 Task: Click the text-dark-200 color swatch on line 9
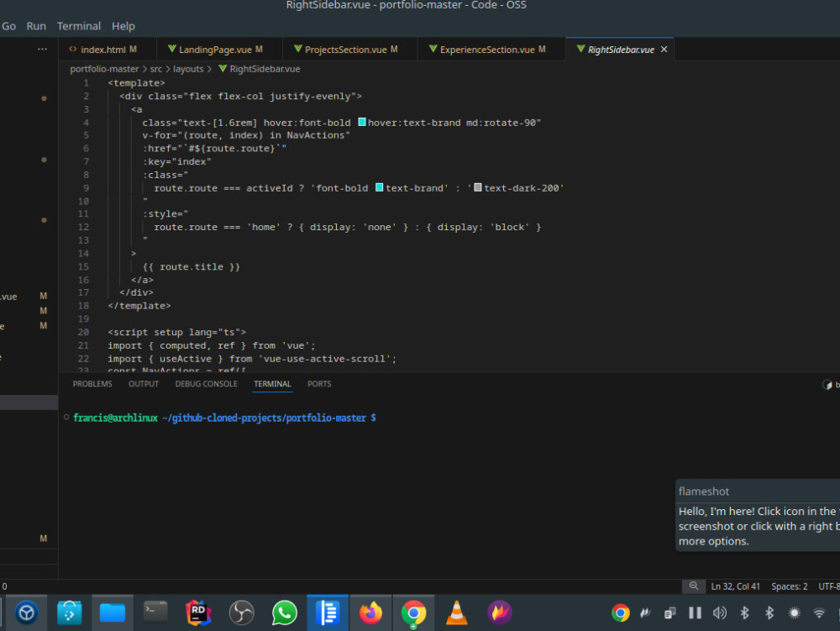point(478,187)
